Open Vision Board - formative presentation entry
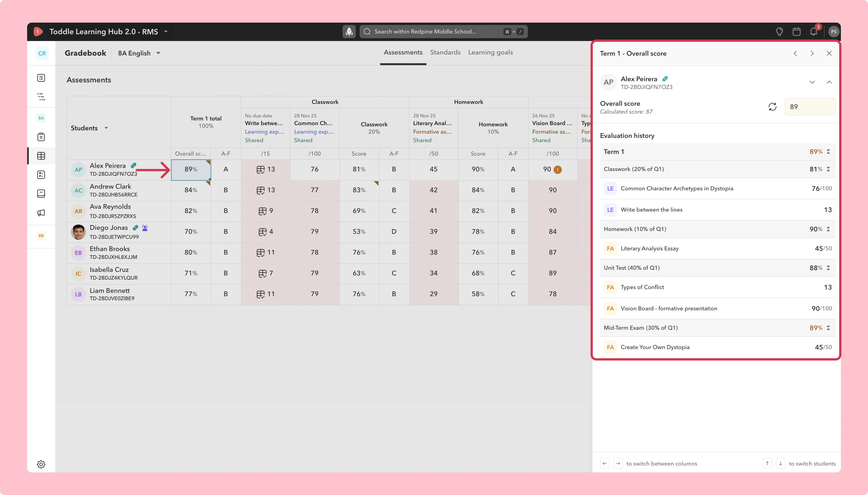This screenshot has height=495, width=868. (x=717, y=309)
